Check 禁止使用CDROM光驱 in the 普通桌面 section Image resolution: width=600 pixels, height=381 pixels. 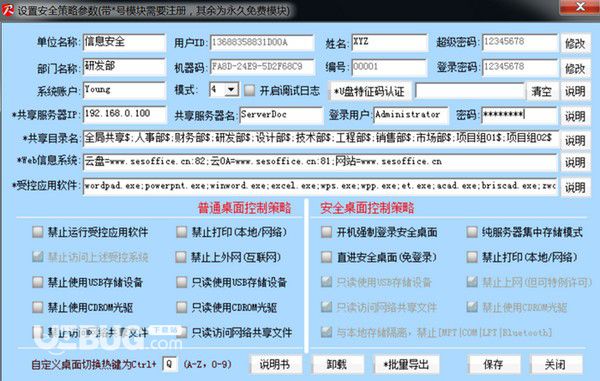[x=38, y=307]
